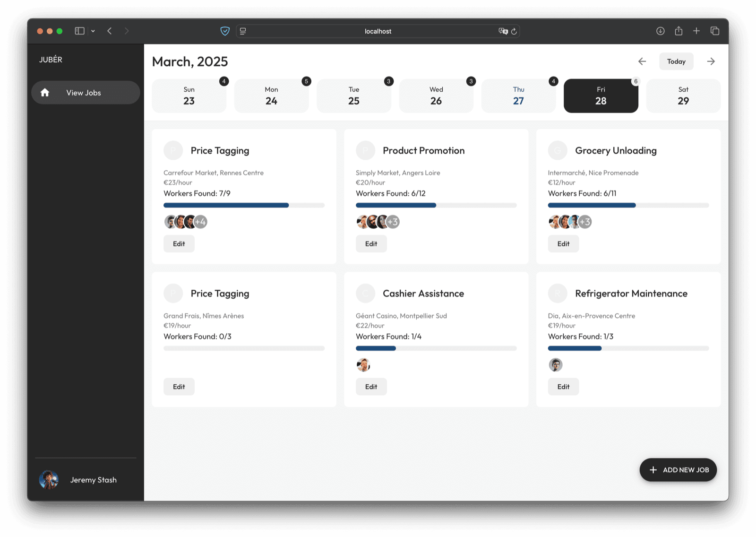Select the active Fri 28 tab

point(601,96)
